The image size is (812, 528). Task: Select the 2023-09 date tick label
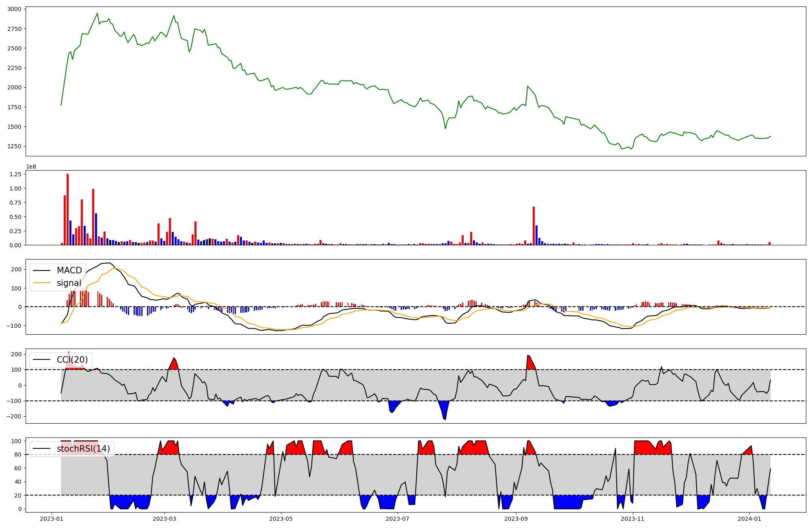[516, 519]
